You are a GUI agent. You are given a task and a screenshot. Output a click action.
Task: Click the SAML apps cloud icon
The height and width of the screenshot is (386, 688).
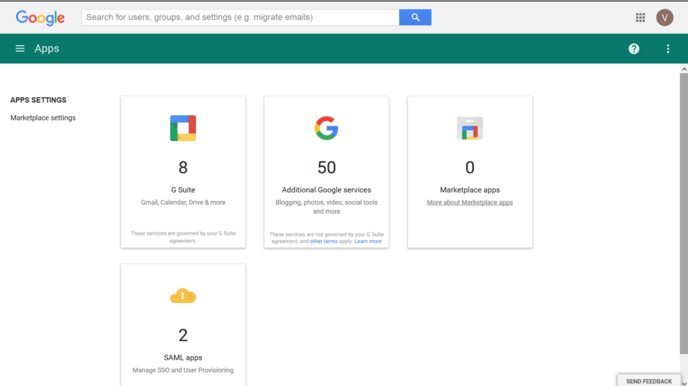[x=183, y=296]
